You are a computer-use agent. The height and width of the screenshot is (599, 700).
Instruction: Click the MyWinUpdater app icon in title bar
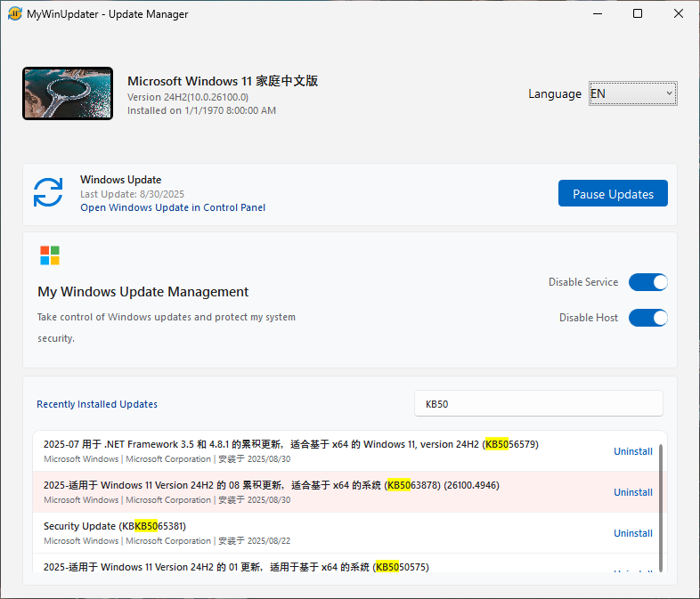coord(15,14)
